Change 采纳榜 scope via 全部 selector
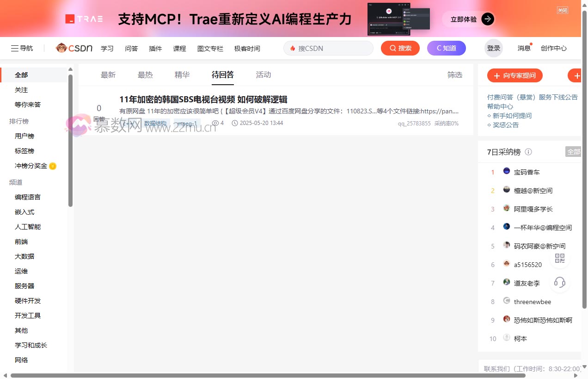The height and width of the screenshot is (379, 588). click(573, 151)
